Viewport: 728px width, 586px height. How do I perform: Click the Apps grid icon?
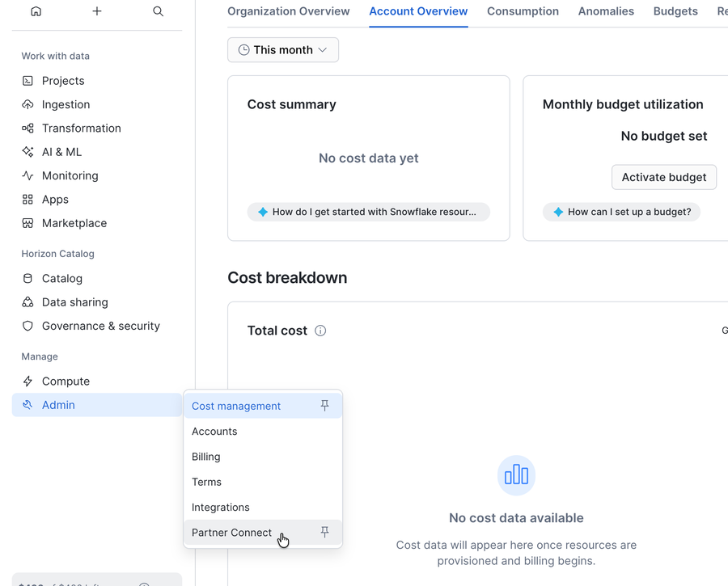[x=28, y=200]
